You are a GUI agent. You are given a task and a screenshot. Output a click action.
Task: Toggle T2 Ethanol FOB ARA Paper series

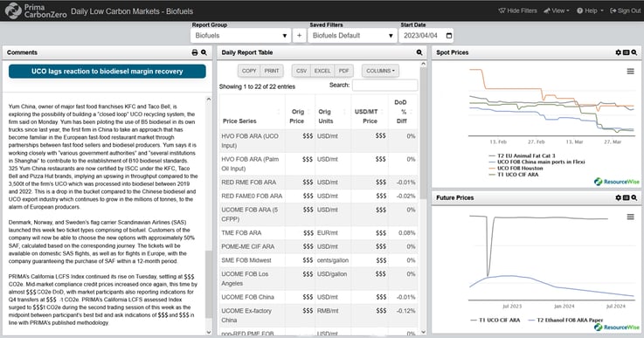[566, 320]
